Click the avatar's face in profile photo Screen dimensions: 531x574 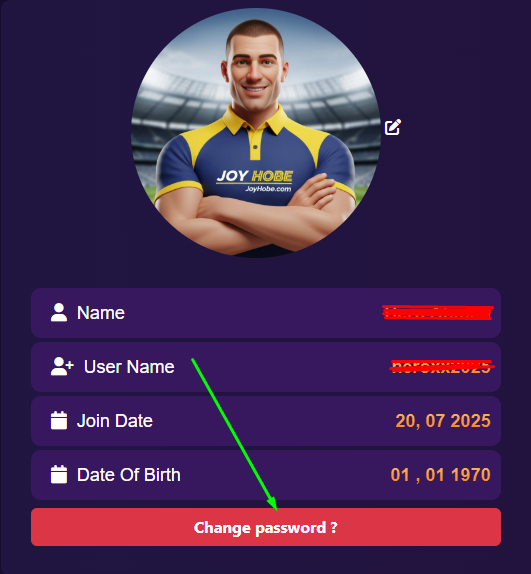click(x=254, y=71)
